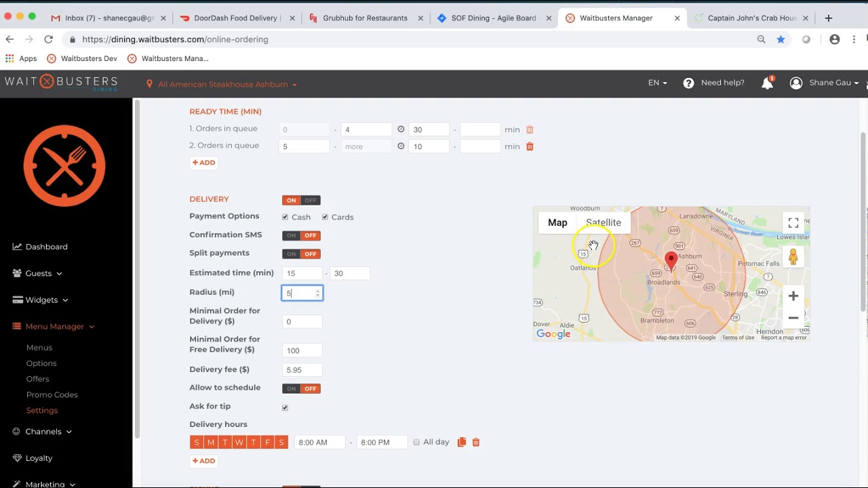Expand the Marketing sidebar menu
Viewport: 868px width, 488px height.
43,484
